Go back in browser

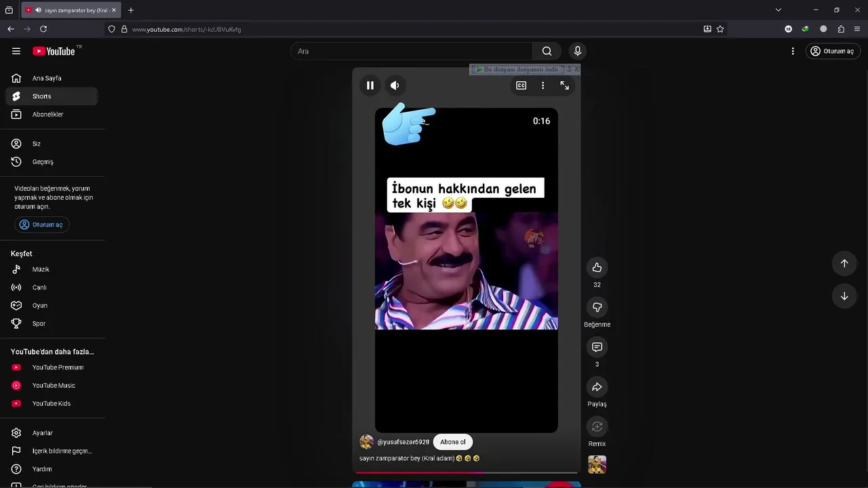click(x=11, y=29)
